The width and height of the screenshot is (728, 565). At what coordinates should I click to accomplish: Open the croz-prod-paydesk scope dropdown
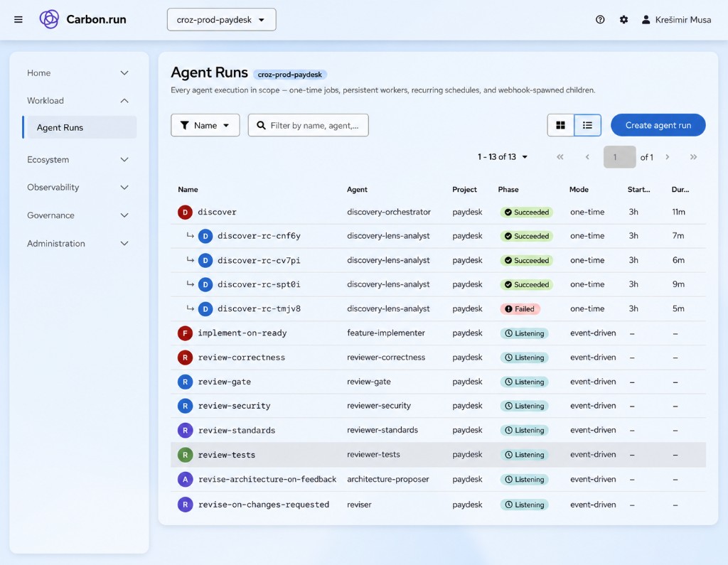click(222, 19)
